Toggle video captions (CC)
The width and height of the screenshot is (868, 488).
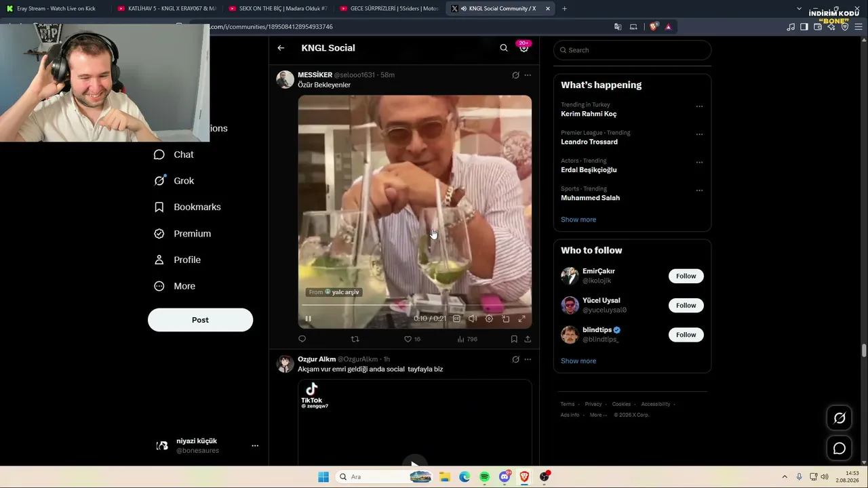[x=456, y=319]
